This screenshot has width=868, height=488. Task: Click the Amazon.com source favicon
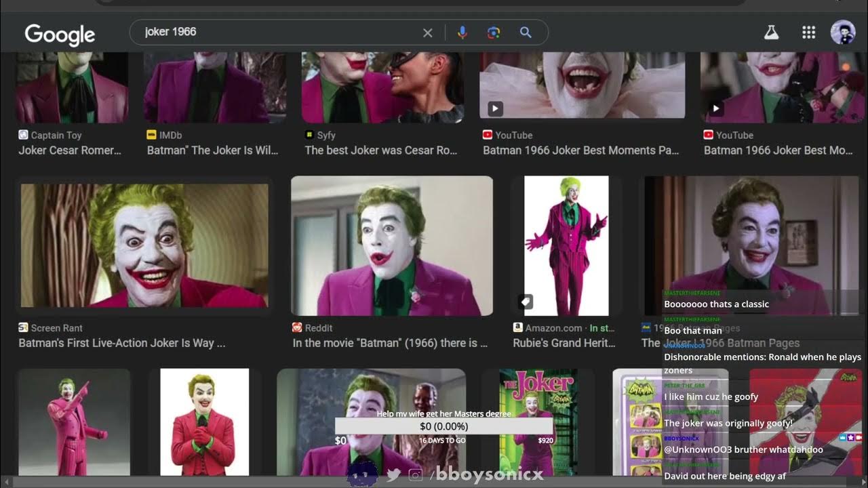click(x=518, y=327)
